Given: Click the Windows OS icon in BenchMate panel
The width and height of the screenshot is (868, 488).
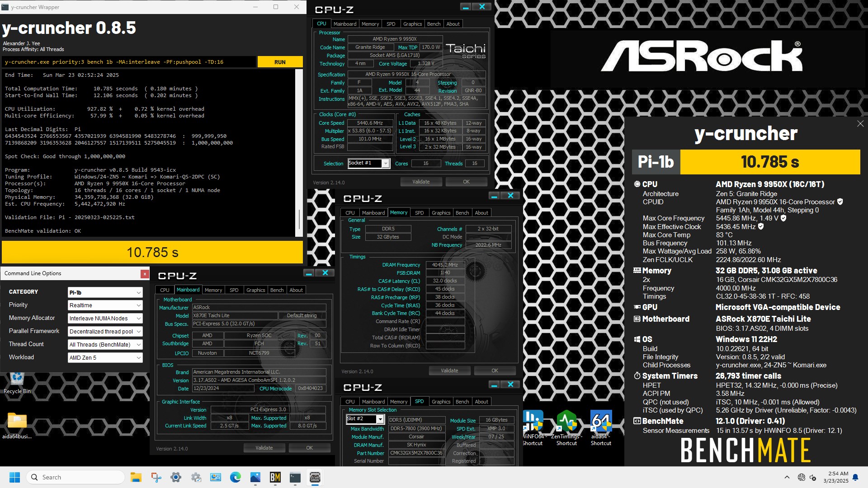Looking at the screenshot, I should pos(637,339).
